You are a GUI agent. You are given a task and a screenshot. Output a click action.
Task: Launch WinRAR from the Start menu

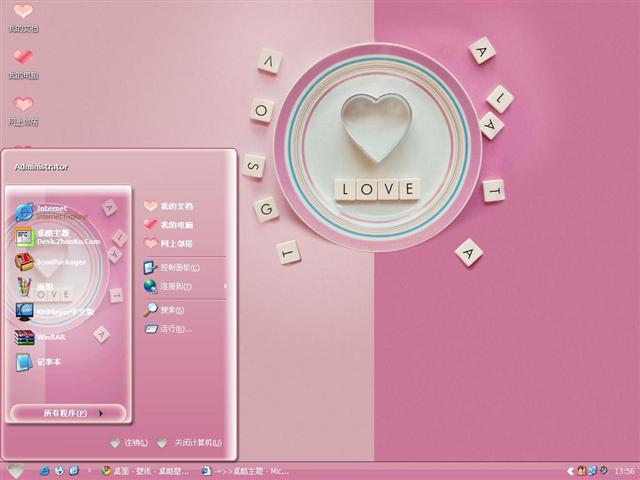point(40,337)
